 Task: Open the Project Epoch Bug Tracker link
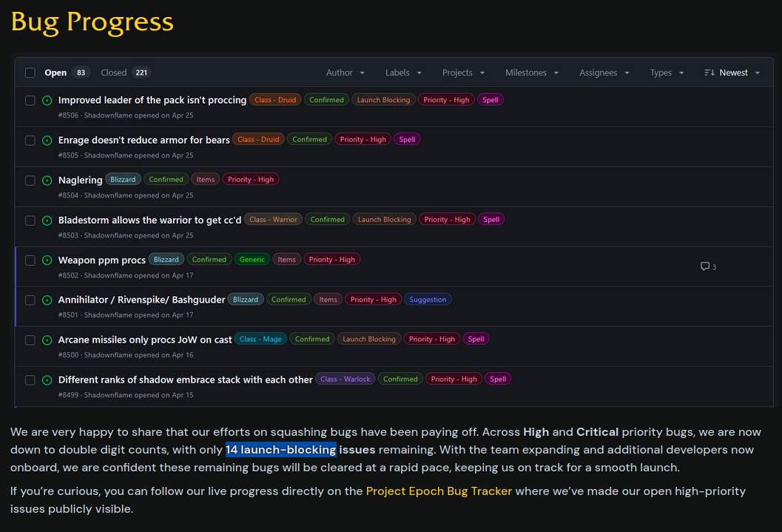click(x=439, y=491)
